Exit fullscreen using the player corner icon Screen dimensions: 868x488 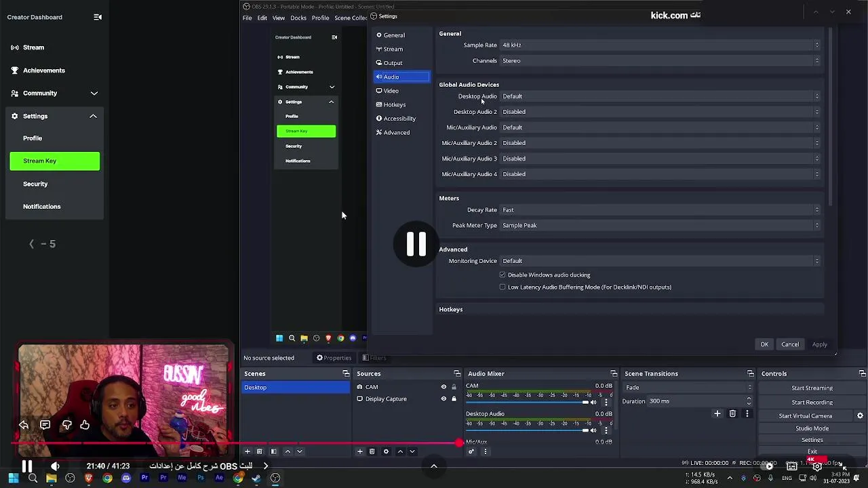(x=842, y=466)
